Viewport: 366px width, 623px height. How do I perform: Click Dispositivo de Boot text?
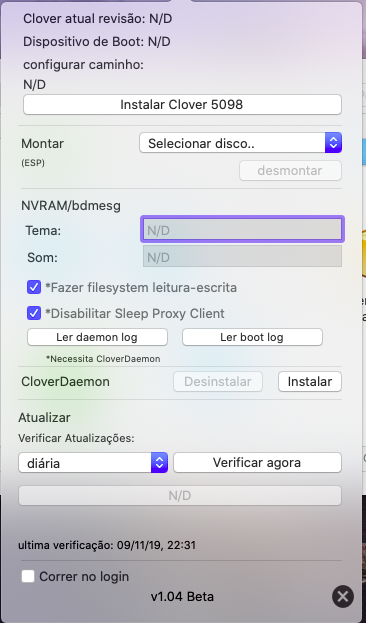(97, 41)
